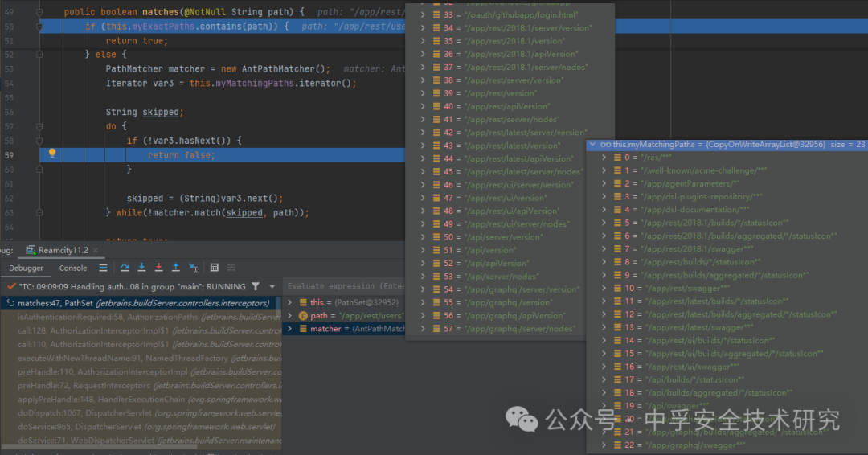Select entry 39 '/app/rest/version'
This screenshot has width=868, height=455.
pyautogui.click(x=510, y=93)
